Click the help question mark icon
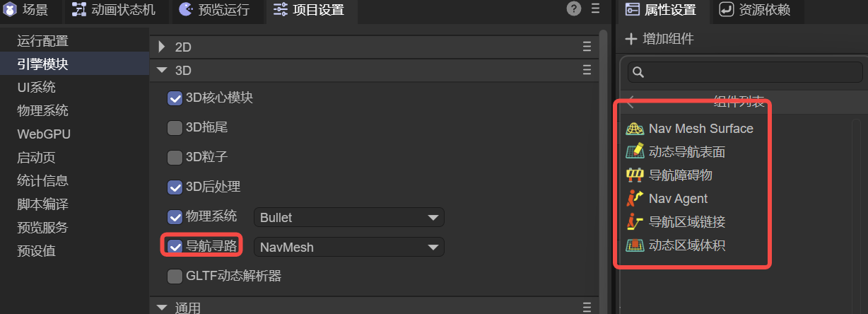The width and height of the screenshot is (868, 314). click(x=574, y=9)
